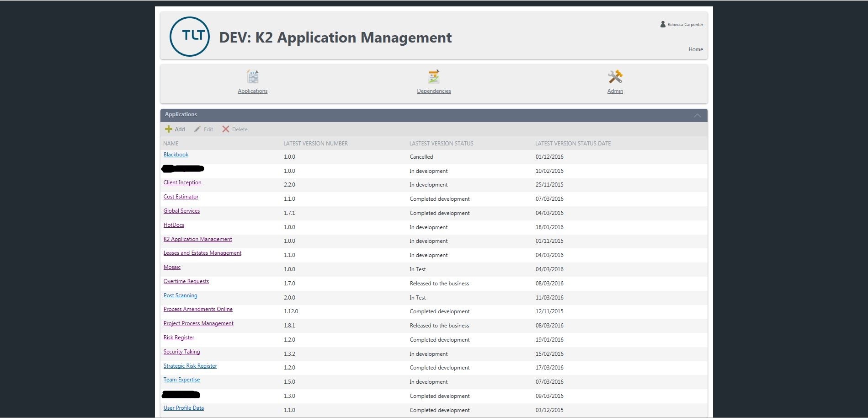Go to the Home link
The image size is (868, 418).
pos(696,49)
